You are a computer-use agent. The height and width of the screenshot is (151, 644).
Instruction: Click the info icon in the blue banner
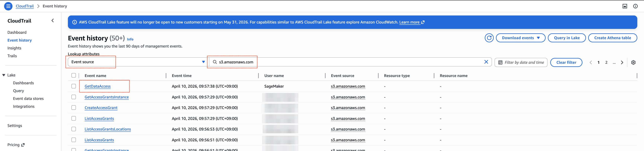tap(74, 22)
